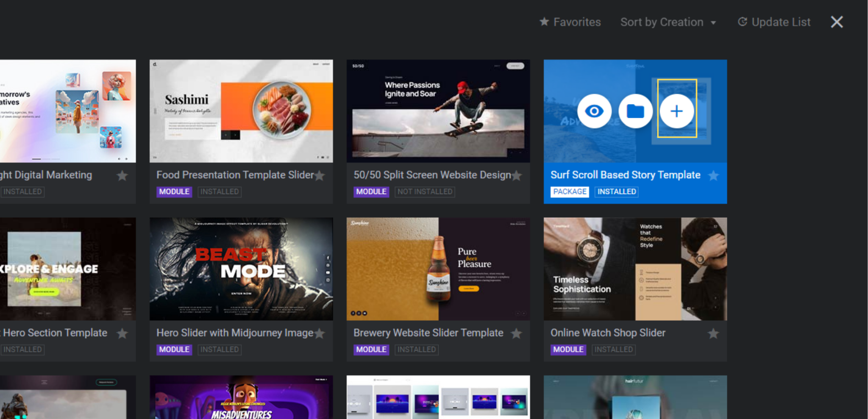Image resolution: width=868 pixels, height=419 pixels.
Task: Open the Explore & Engage hero thumbnail
Action: 68,269
